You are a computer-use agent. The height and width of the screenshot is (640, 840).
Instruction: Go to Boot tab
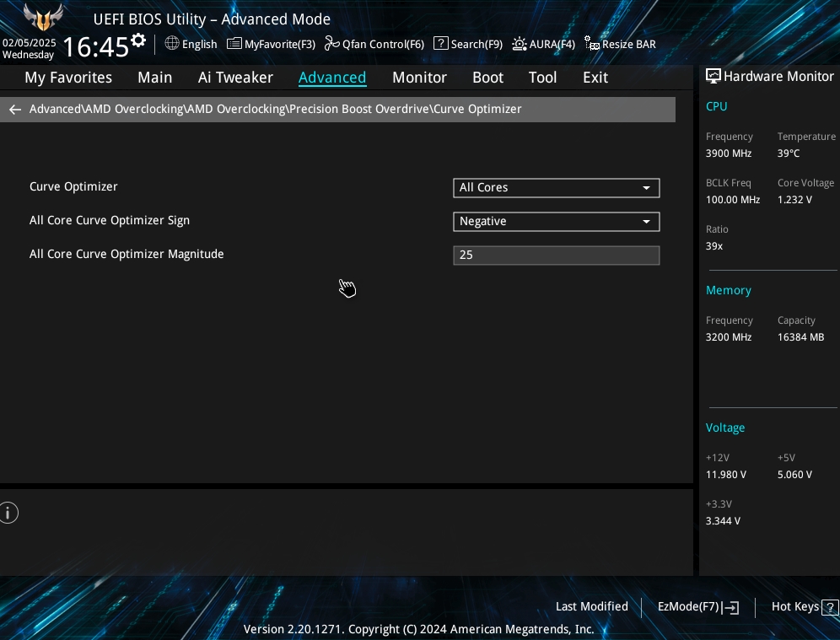click(487, 78)
